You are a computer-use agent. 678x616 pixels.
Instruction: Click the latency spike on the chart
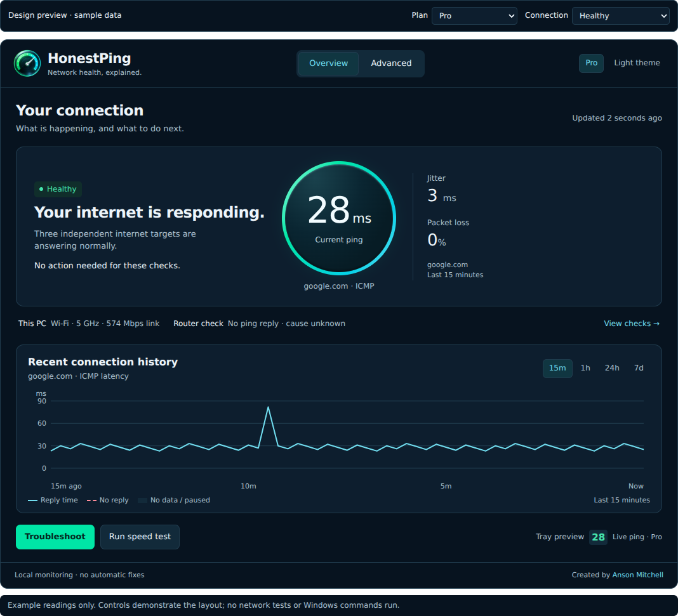pos(268,407)
